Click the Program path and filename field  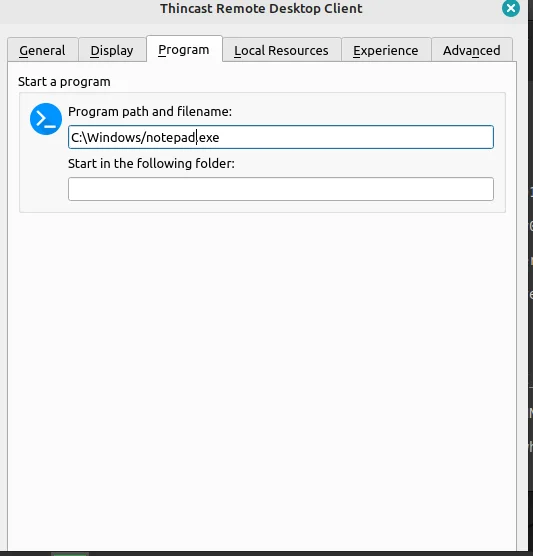point(281,137)
